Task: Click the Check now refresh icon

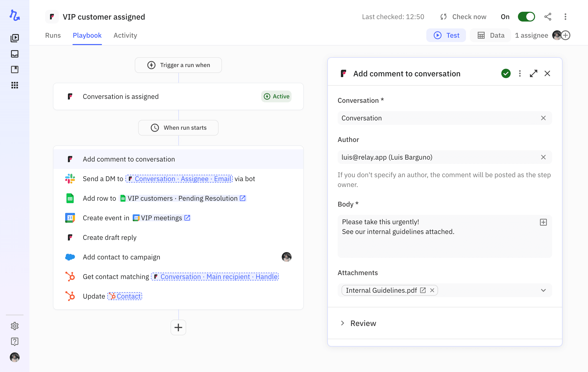Action: coord(443,17)
